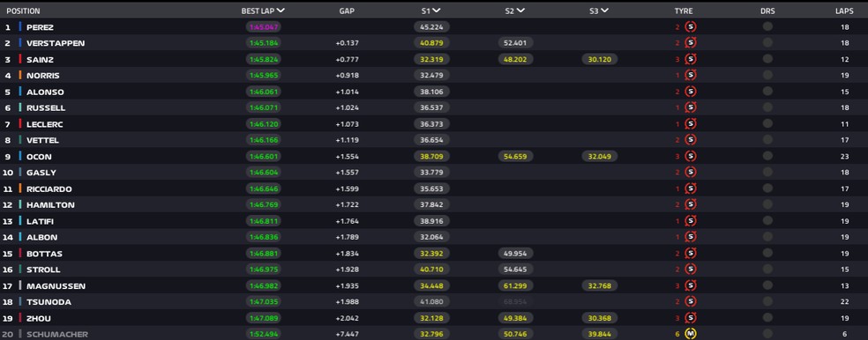Click Verstappen's best lap 1:45.184
868x340 pixels.
tap(264, 43)
